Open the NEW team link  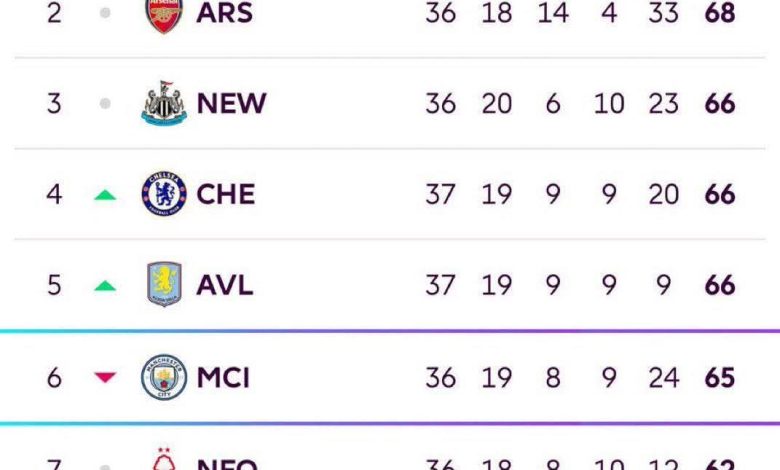[232, 103]
